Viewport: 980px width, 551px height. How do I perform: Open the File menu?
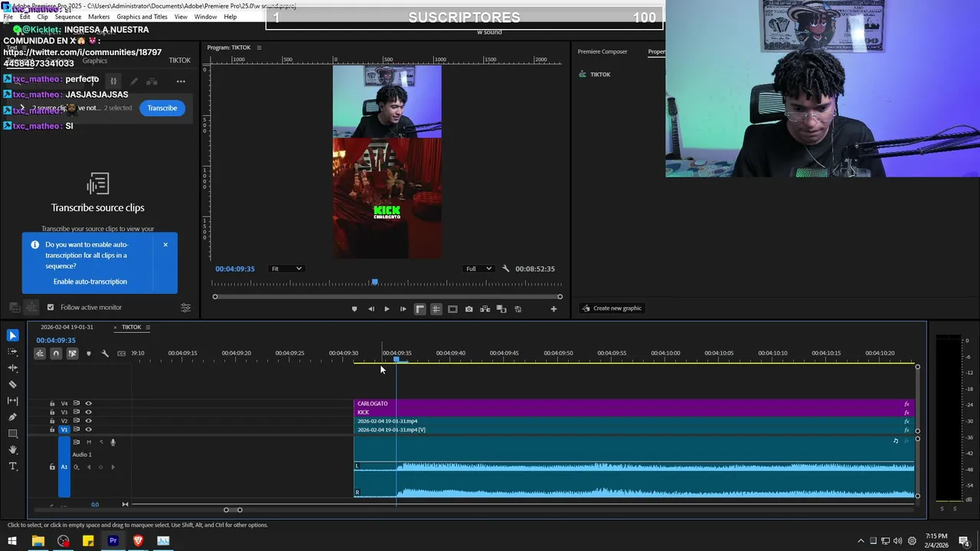pyautogui.click(x=8, y=17)
